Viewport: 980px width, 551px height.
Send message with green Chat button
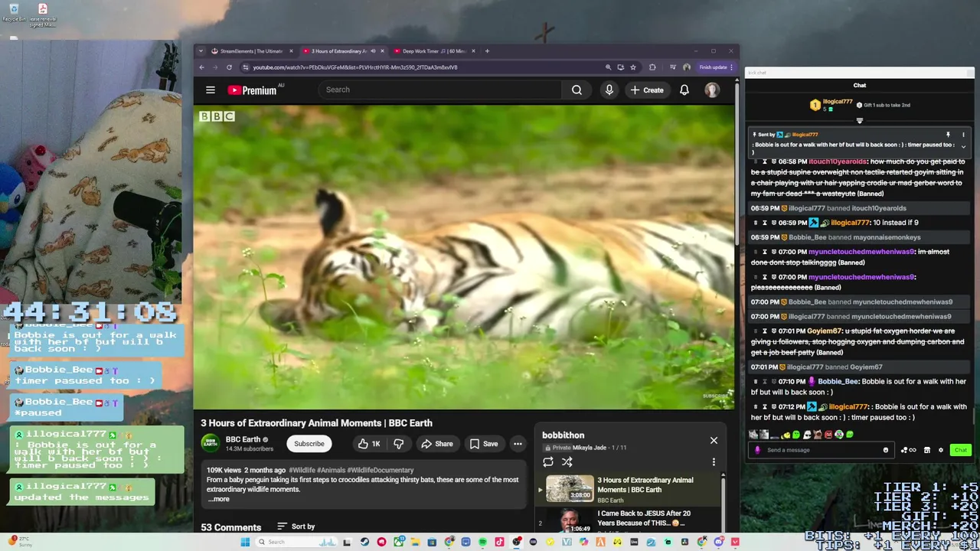[960, 450]
